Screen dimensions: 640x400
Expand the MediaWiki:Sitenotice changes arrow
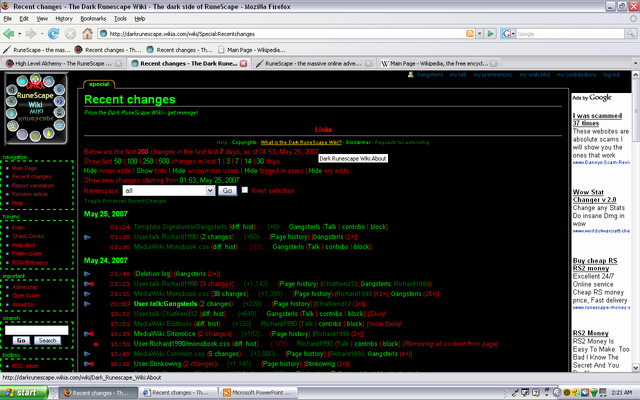pos(87,334)
